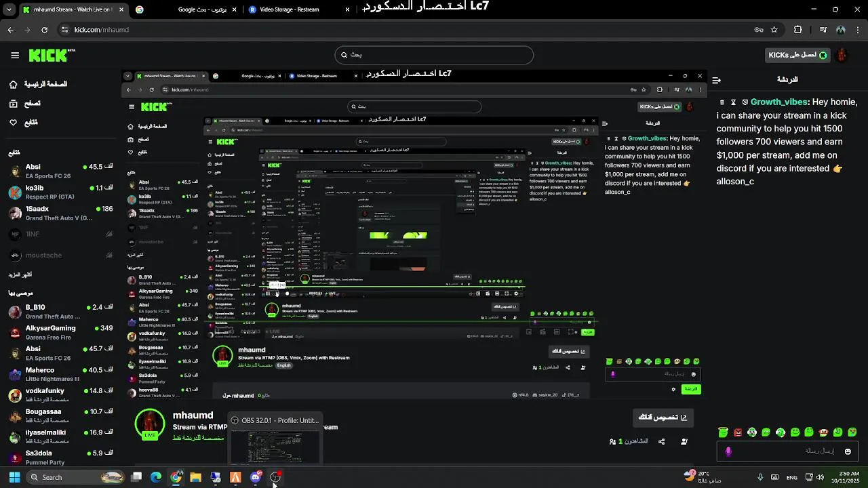868x488 pixels.
Task: Click the OBS 32.0.1 preview thumbnail
Action: click(x=275, y=446)
